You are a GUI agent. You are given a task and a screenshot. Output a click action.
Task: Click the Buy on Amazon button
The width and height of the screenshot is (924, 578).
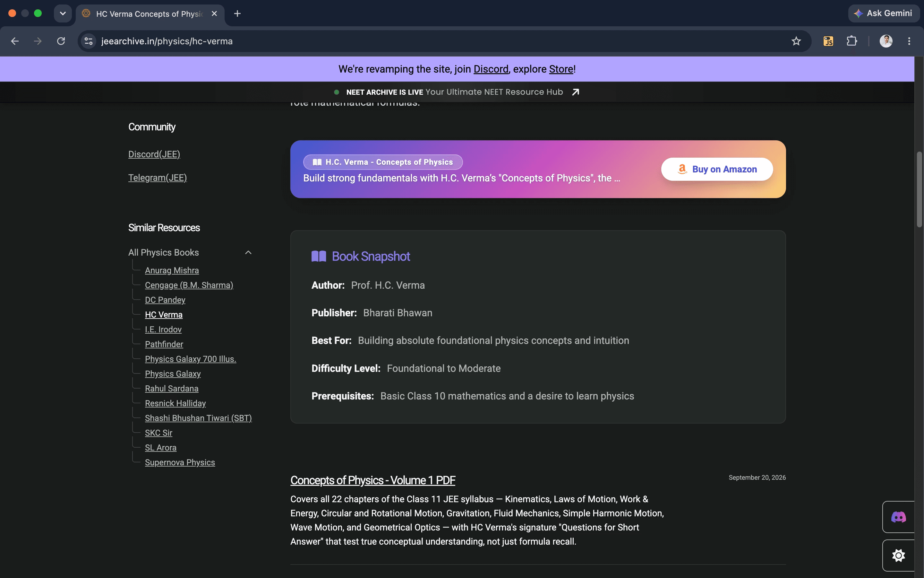717,169
